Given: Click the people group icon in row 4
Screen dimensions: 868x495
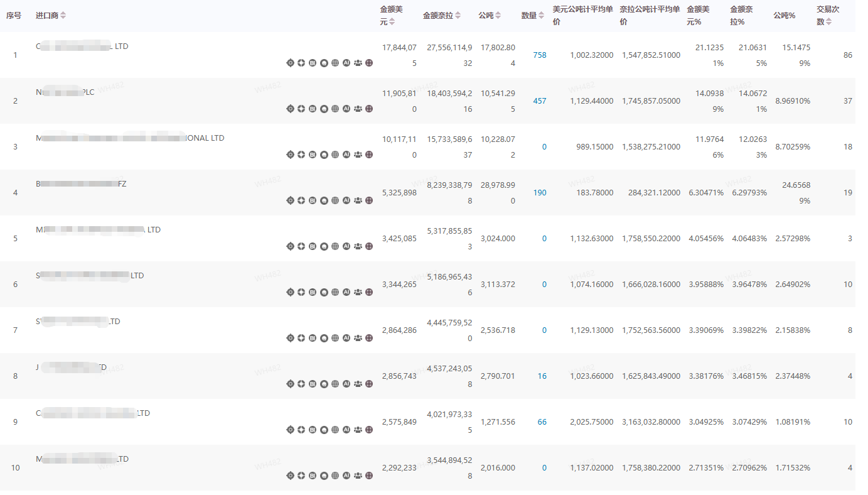Looking at the screenshot, I should click(358, 200).
